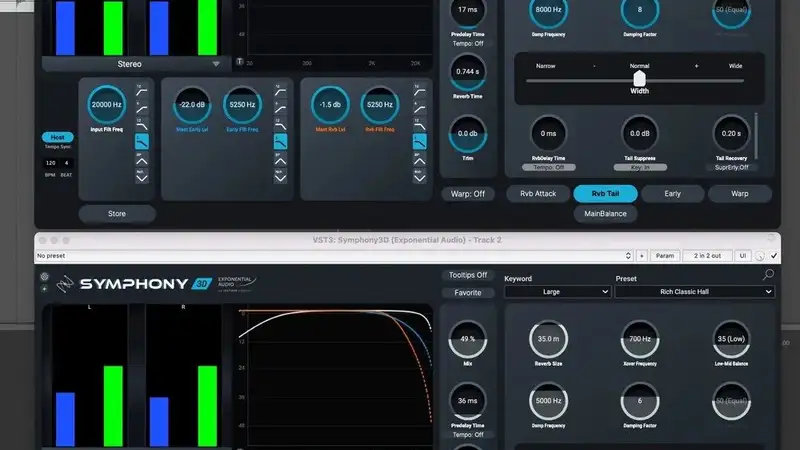Click 49 % Mix knob
The image size is (800, 450).
click(x=468, y=339)
